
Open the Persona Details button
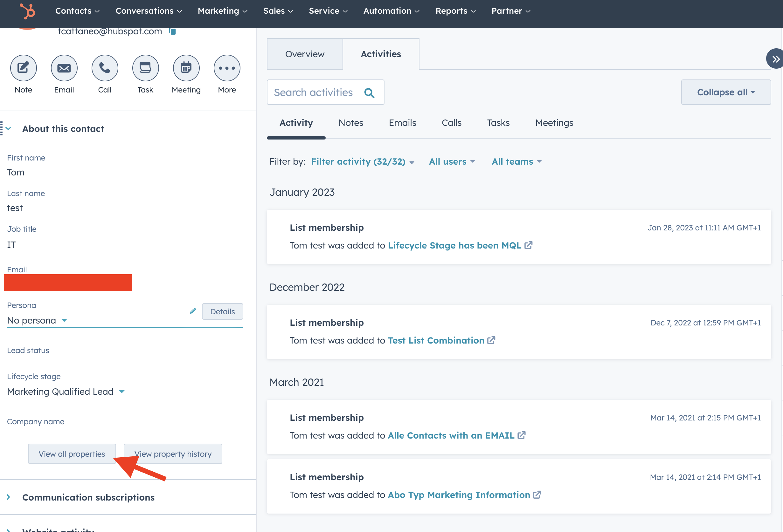pyautogui.click(x=222, y=311)
